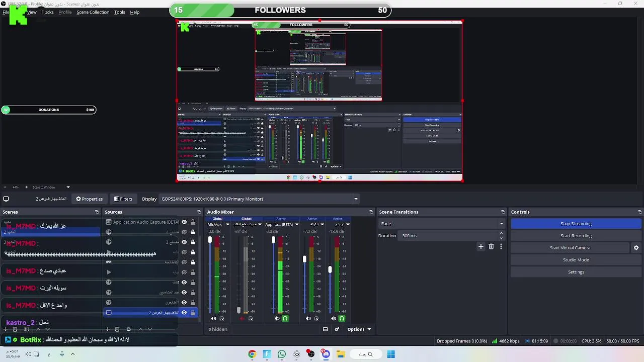The height and width of the screenshot is (362, 644).
Task: Open File Explorer from taskbar
Action: point(341,354)
